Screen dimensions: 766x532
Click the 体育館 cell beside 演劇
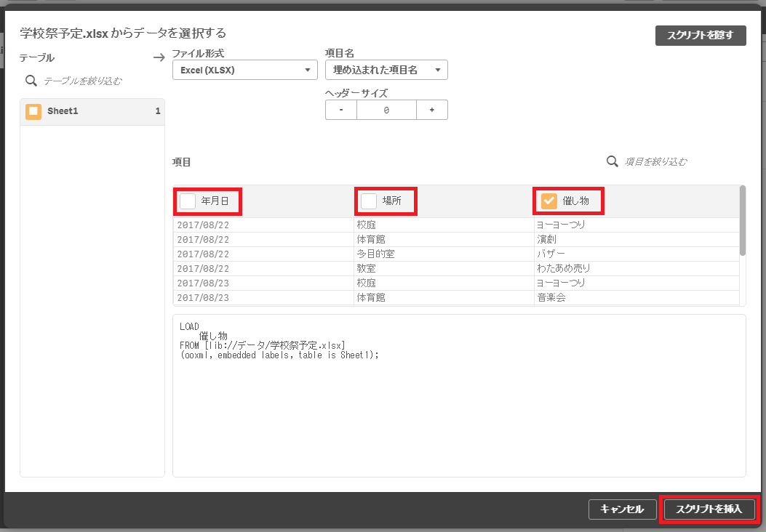click(x=444, y=240)
